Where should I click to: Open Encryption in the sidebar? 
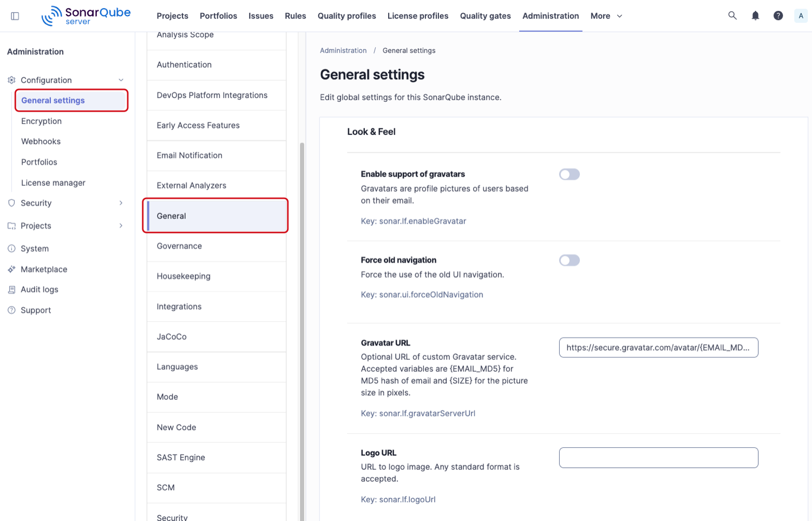[42, 121]
